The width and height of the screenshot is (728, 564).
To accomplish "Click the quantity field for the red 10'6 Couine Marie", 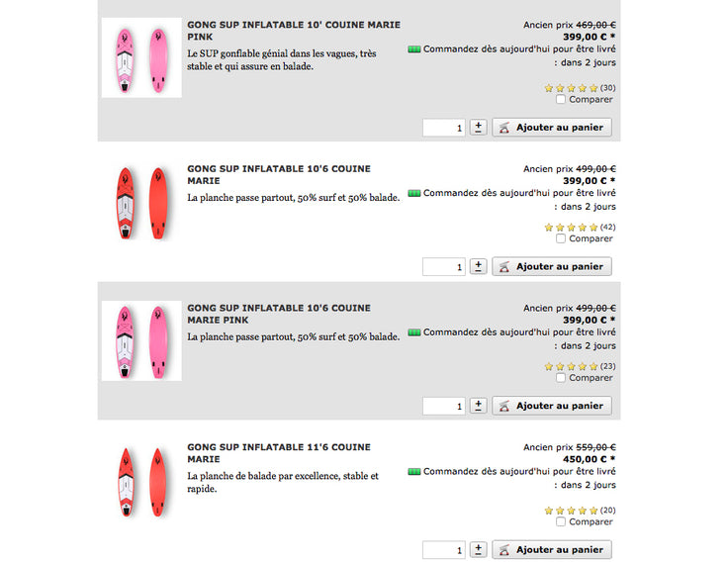I will click(444, 267).
